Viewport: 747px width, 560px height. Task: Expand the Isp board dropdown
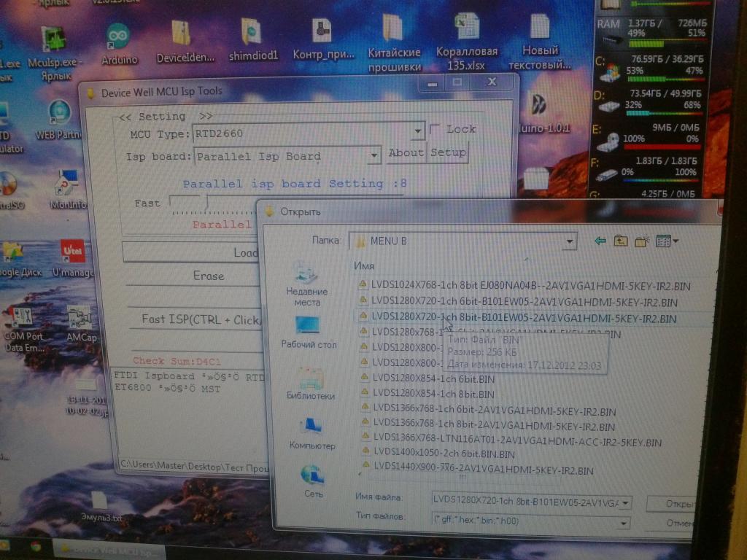(373, 155)
